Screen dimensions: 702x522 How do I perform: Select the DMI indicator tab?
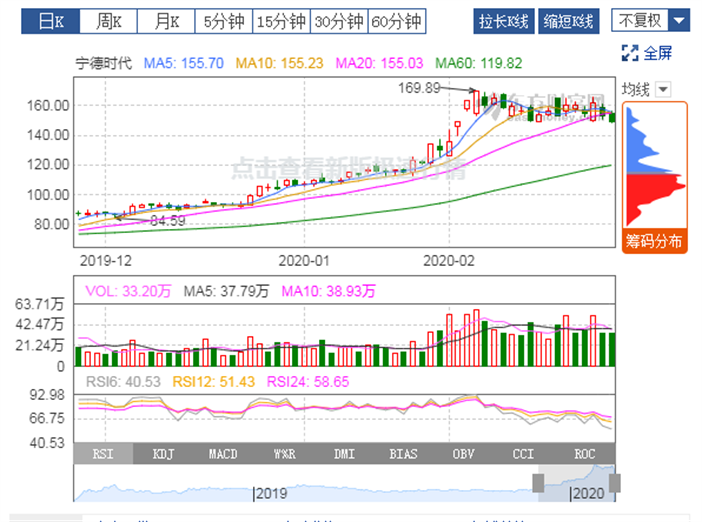344,454
